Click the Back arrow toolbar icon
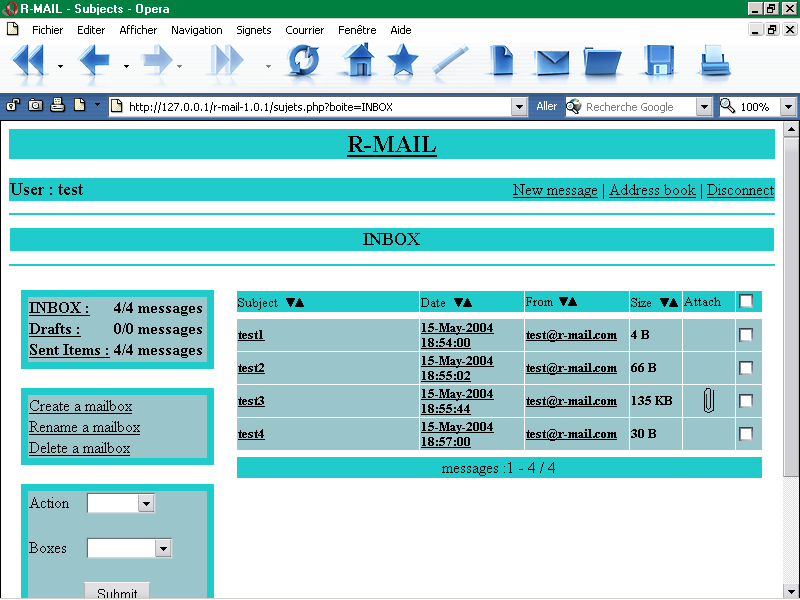The width and height of the screenshot is (800, 600). tap(94, 62)
